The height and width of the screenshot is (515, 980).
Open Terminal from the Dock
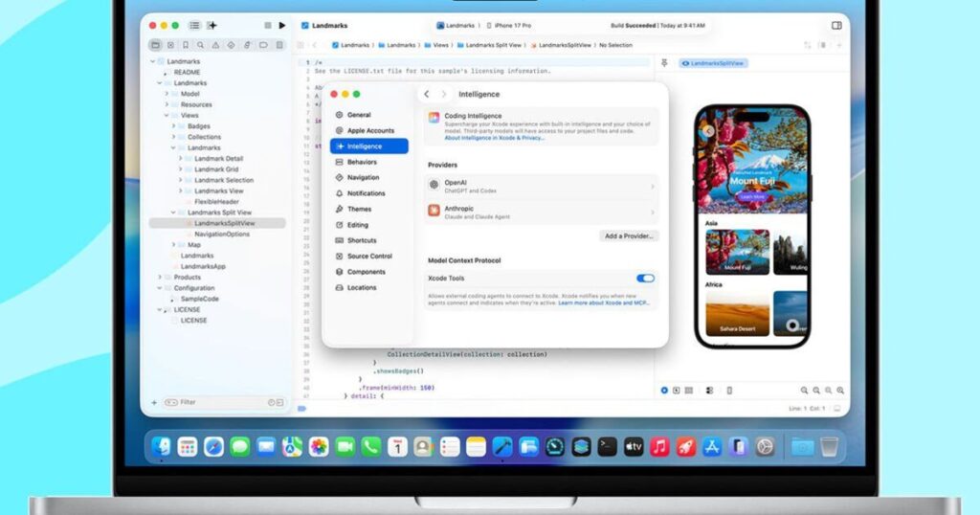607,446
